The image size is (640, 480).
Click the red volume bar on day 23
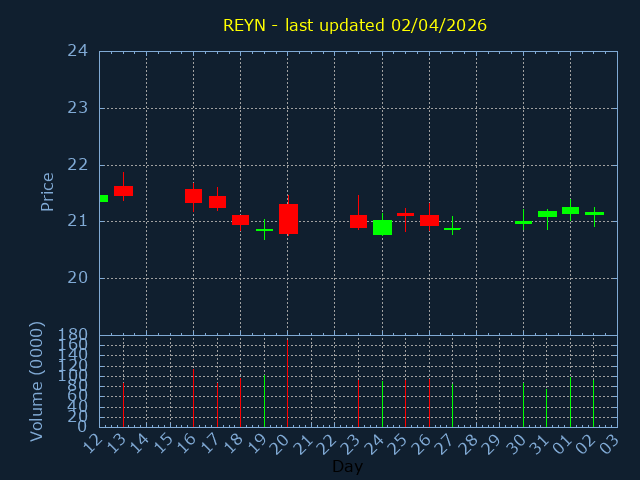(358, 402)
